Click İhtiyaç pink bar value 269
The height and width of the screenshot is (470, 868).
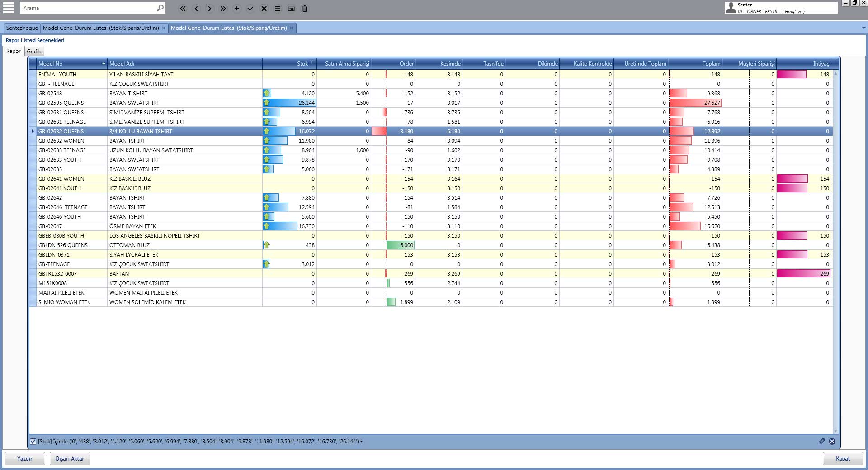click(804, 273)
